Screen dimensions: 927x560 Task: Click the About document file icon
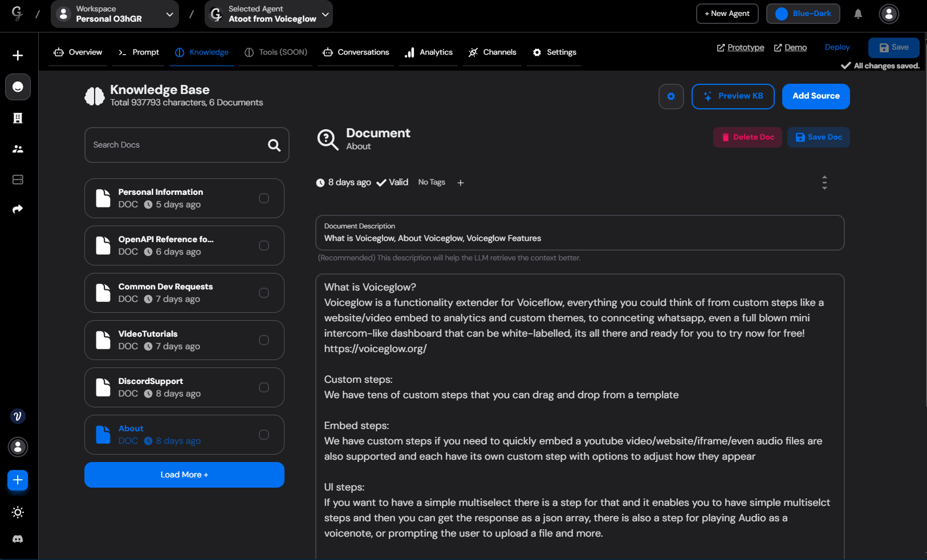click(103, 435)
